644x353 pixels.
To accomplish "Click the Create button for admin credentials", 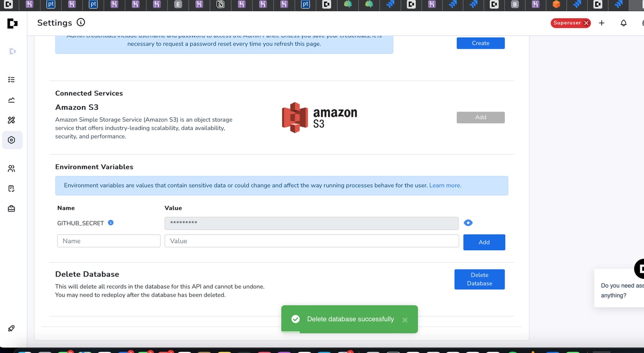I will tap(480, 43).
